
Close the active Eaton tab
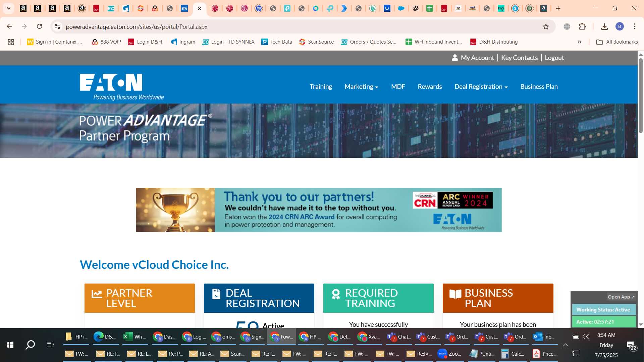click(200, 8)
